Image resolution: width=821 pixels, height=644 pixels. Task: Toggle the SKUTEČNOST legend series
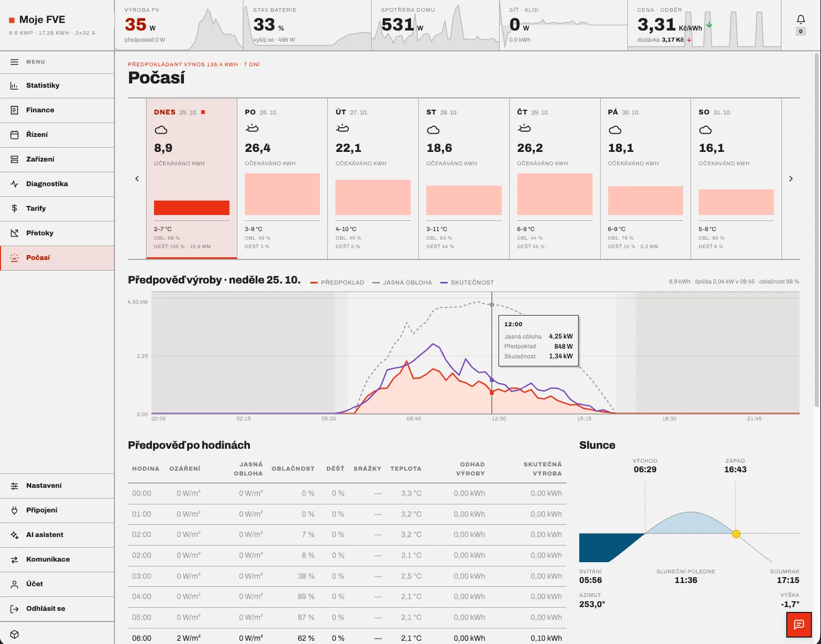tap(467, 282)
